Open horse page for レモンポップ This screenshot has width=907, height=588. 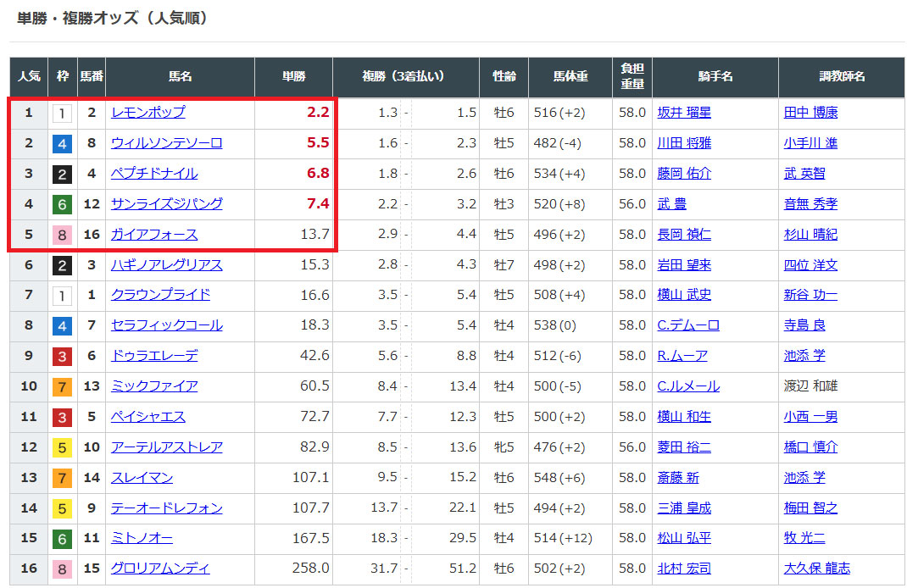(x=147, y=113)
